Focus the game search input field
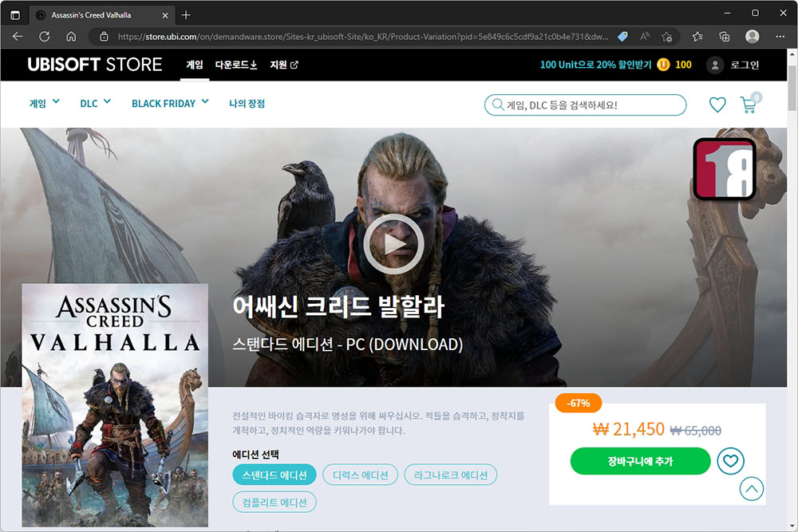The width and height of the screenshot is (798, 532). (585, 104)
